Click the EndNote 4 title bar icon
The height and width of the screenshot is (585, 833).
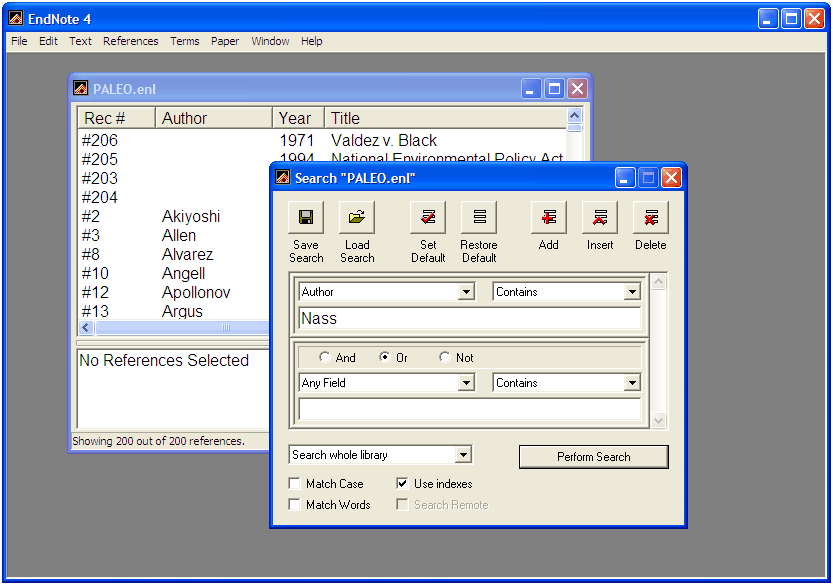click(16, 19)
